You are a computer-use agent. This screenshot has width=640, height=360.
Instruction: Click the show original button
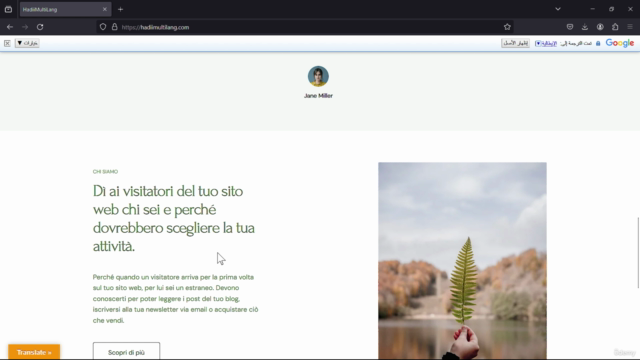[515, 43]
